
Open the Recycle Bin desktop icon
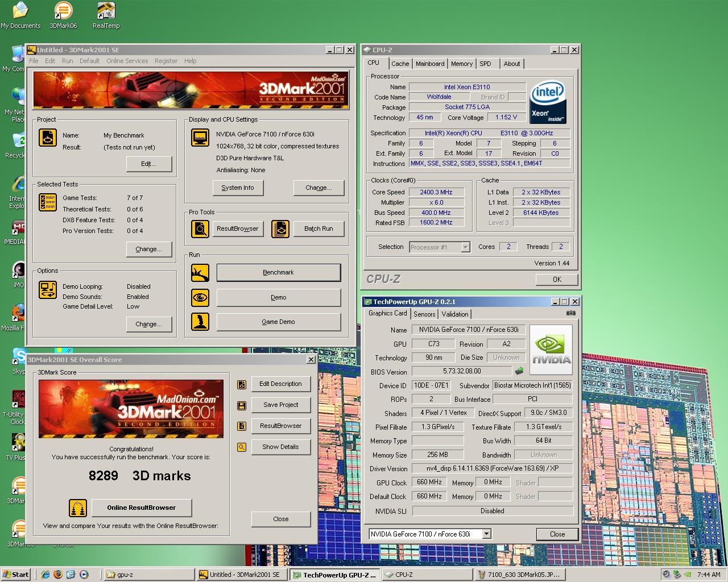click(15, 145)
